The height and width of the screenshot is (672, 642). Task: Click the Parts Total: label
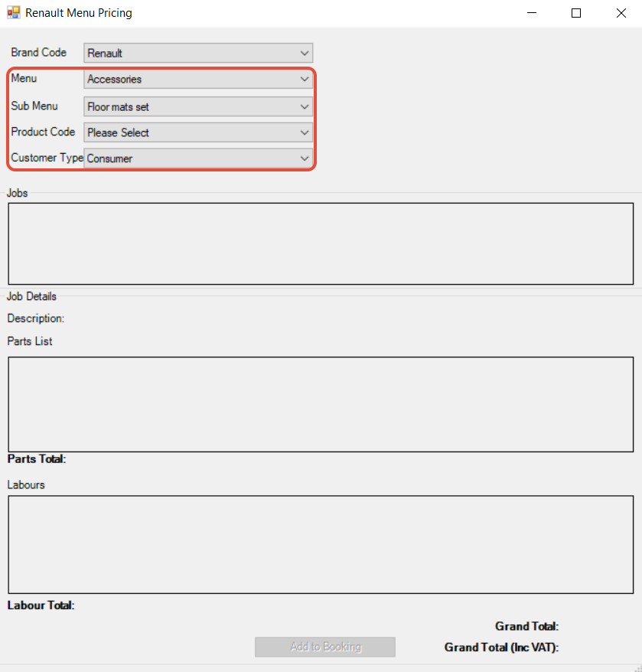click(37, 459)
